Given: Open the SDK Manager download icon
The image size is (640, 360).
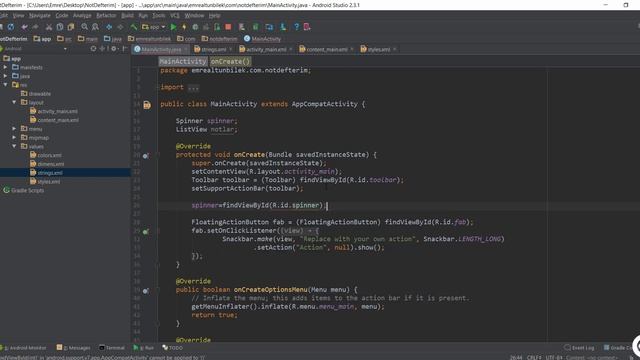Looking at the screenshot, I should (x=283, y=27).
